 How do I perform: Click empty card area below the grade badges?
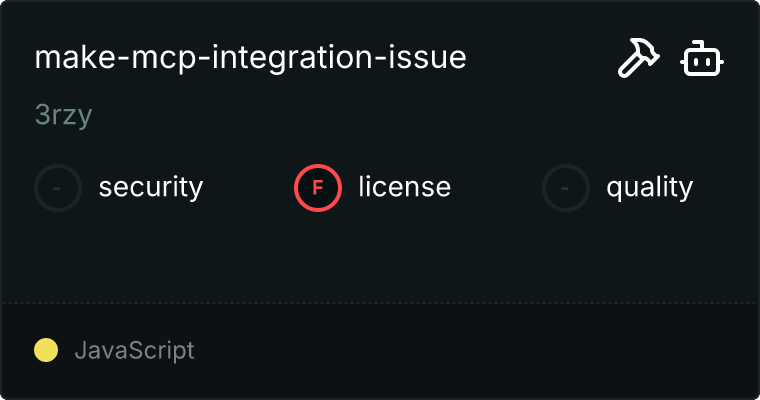pyautogui.click(x=380, y=255)
